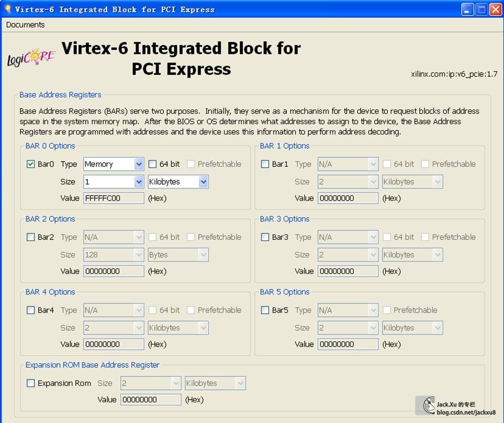The height and width of the screenshot is (423, 504).
Task: Expand the BAR 0 Size dropdown
Action: click(x=113, y=182)
